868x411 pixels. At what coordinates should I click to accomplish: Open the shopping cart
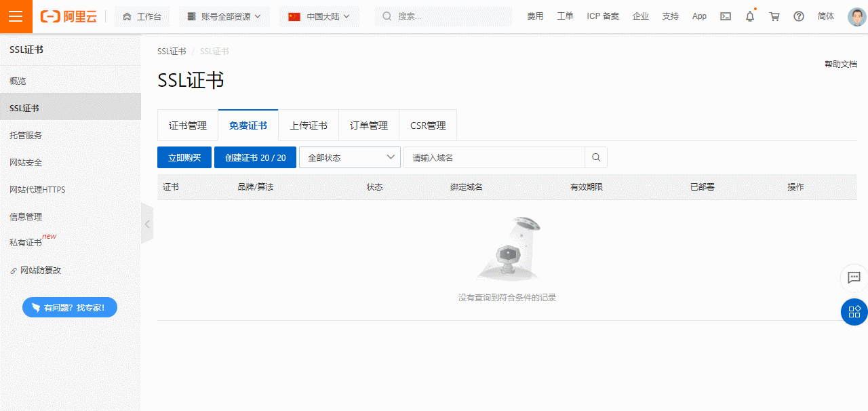[x=774, y=16]
